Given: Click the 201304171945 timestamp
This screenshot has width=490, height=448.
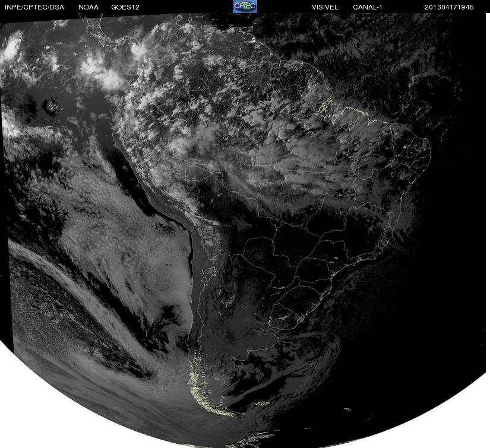Looking at the screenshot, I should [449, 7].
